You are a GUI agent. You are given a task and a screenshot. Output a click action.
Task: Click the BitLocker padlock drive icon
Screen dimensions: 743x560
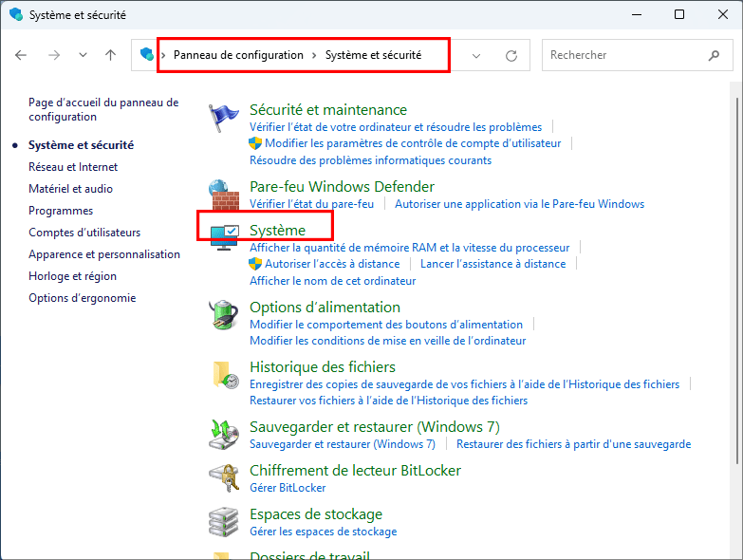coord(224,477)
